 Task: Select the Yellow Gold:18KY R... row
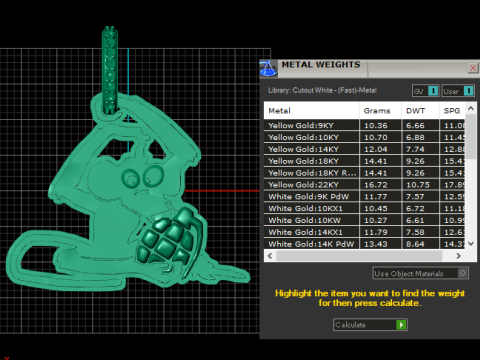(x=365, y=173)
